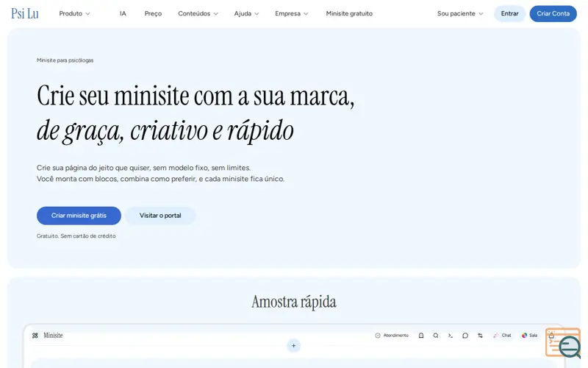
Task: Click the Chat button in the preview toolbar
Action: click(x=502, y=336)
